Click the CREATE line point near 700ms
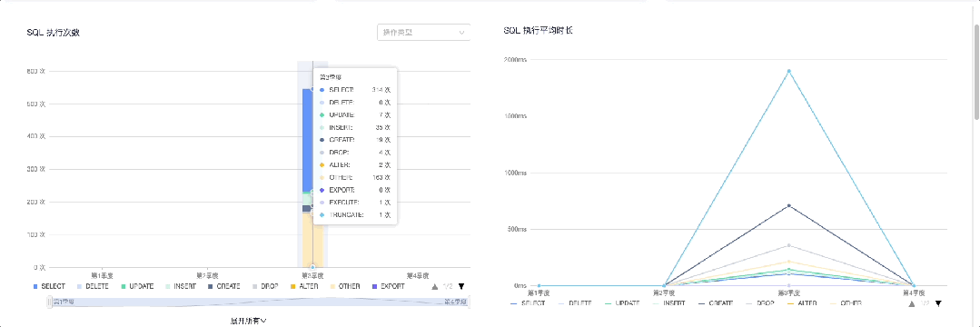The width and height of the screenshot is (980, 327). click(788, 205)
